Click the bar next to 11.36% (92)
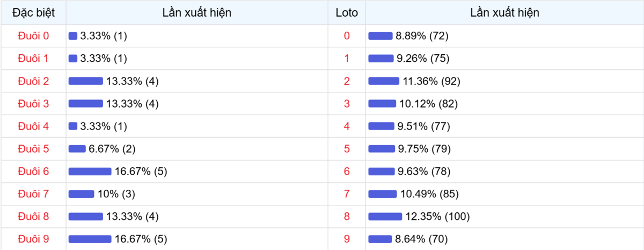Image resolution: width=644 pixels, height=250 pixels. [384, 81]
